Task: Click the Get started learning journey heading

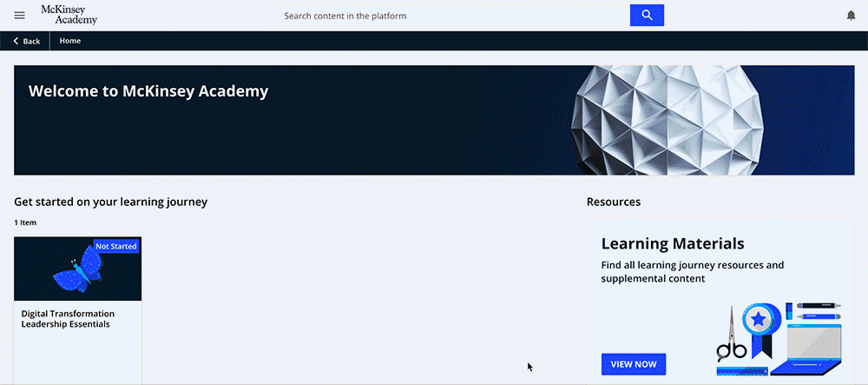Action: [x=110, y=202]
